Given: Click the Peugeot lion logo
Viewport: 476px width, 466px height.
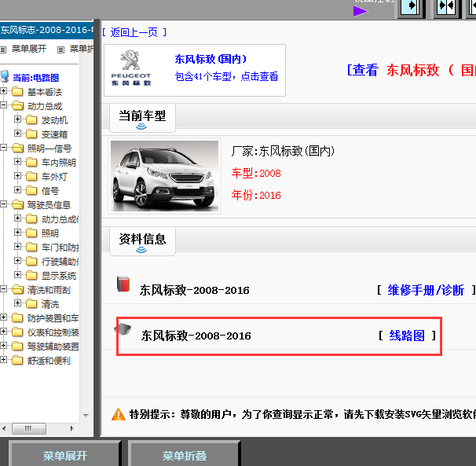Looking at the screenshot, I should [x=130, y=61].
